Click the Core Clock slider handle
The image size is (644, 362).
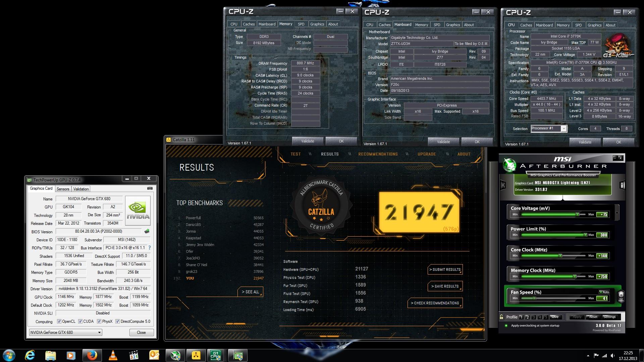[x=560, y=255]
